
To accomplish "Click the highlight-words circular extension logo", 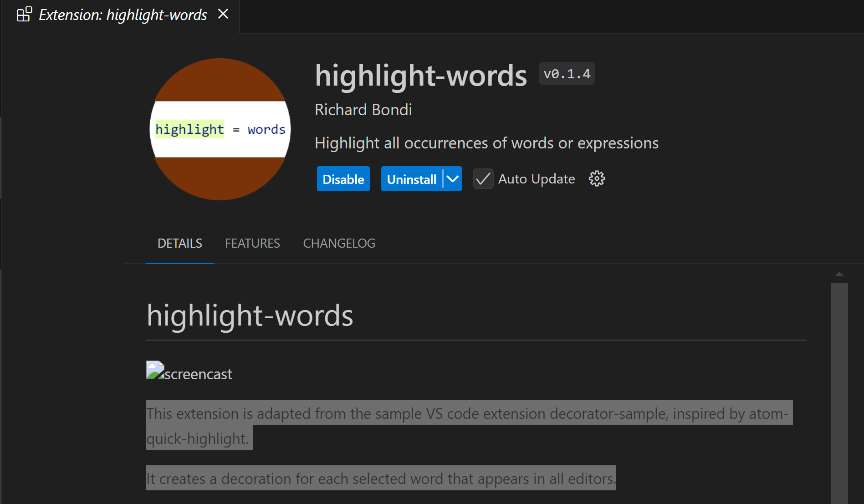I will [x=220, y=129].
